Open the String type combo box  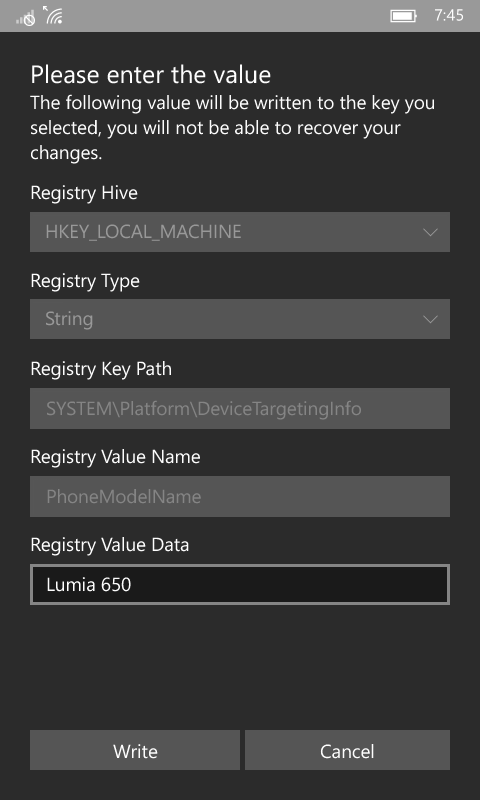[240, 319]
